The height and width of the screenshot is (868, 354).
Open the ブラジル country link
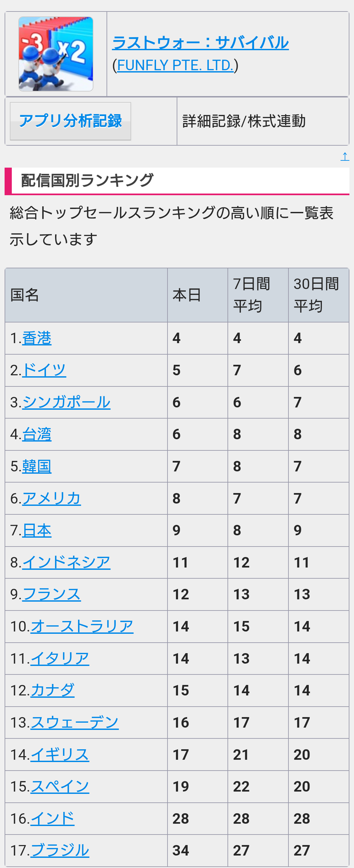click(x=60, y=850)
